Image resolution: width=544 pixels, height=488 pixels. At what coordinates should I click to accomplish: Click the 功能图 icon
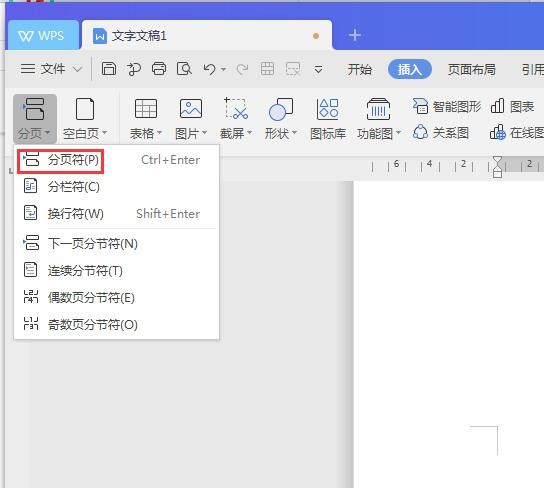point(379,109)
